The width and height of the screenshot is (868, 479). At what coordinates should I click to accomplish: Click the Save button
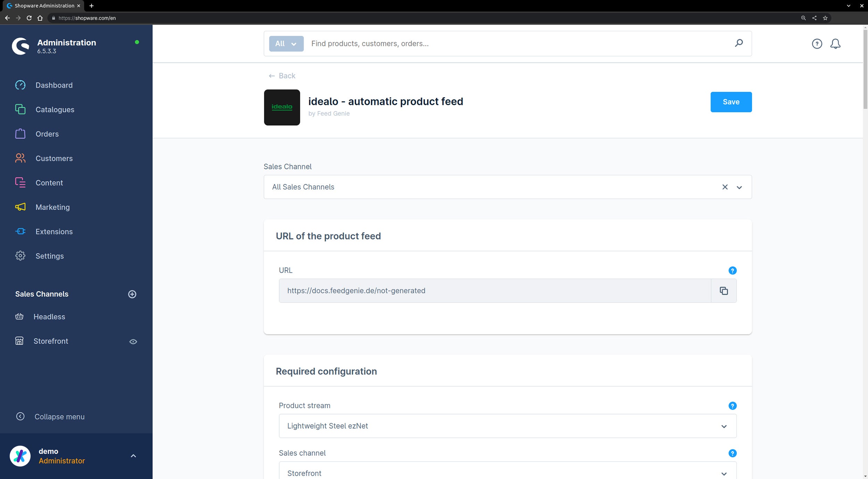coord(731,101)
